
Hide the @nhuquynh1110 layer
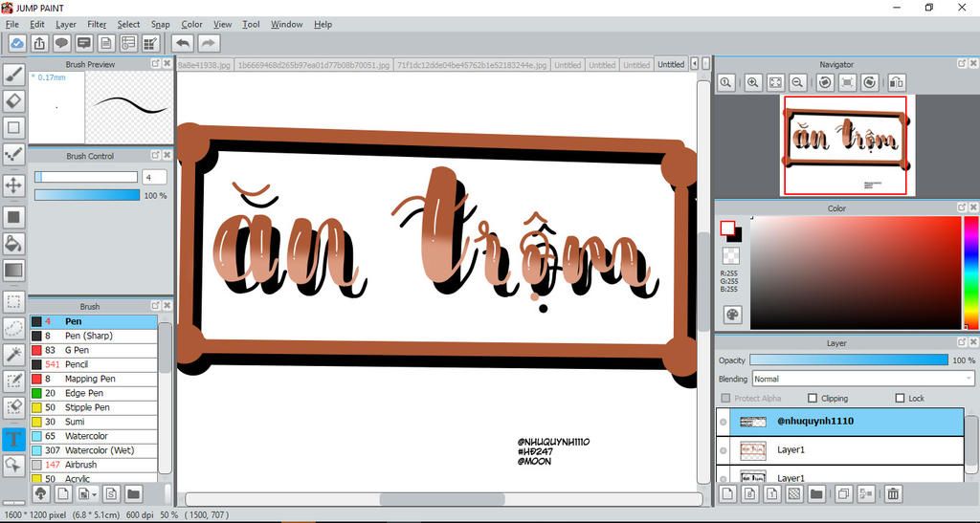[724, 422]
